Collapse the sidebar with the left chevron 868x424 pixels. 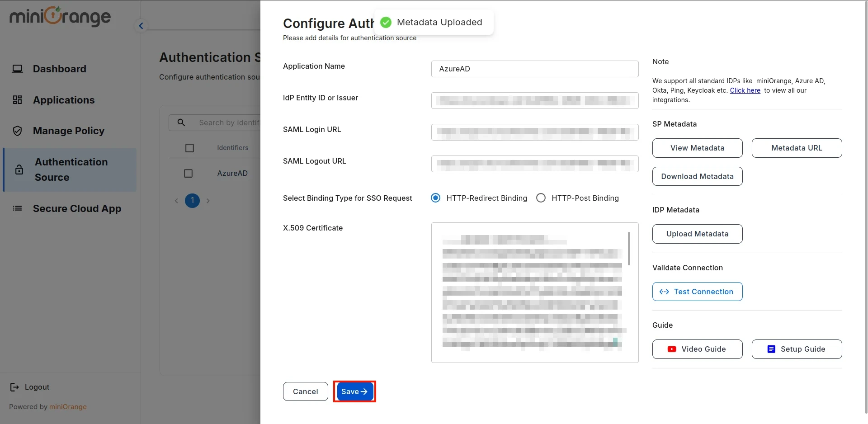click(141, 26)
